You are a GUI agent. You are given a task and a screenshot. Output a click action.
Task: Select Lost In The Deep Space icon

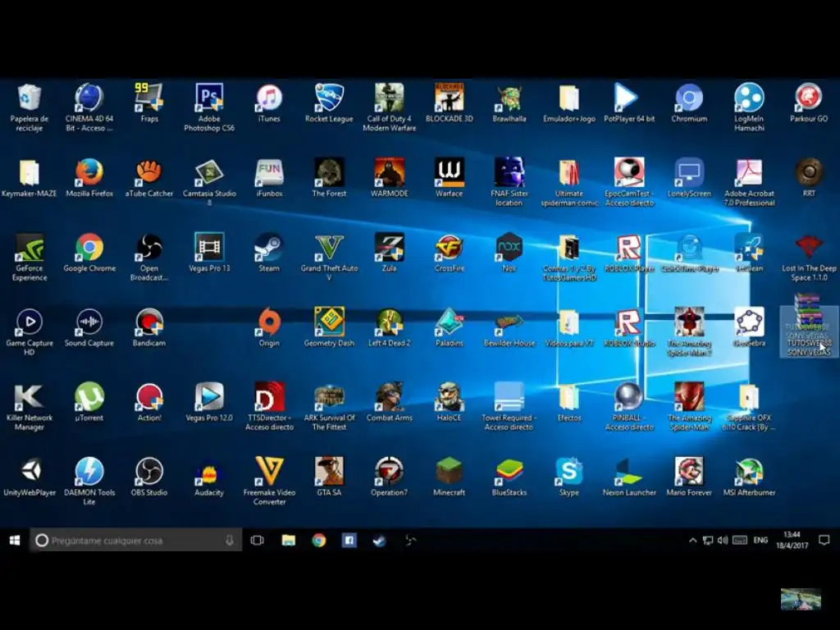click(809, 248)
